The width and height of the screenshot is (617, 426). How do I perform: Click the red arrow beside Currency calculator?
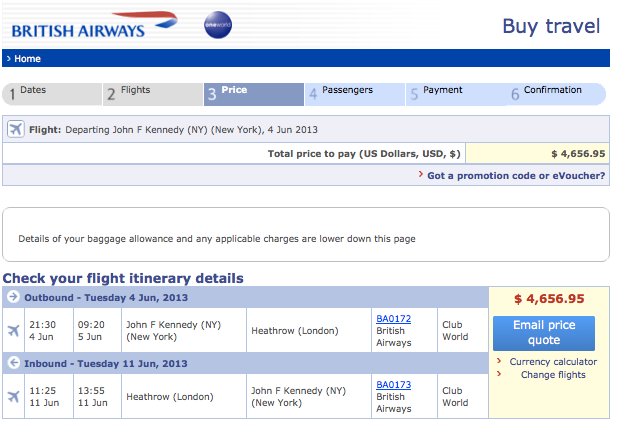point(498,362)
